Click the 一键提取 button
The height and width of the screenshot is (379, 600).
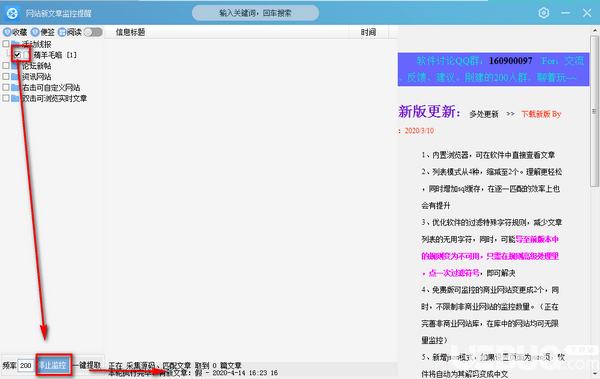(x=86, y=365)
